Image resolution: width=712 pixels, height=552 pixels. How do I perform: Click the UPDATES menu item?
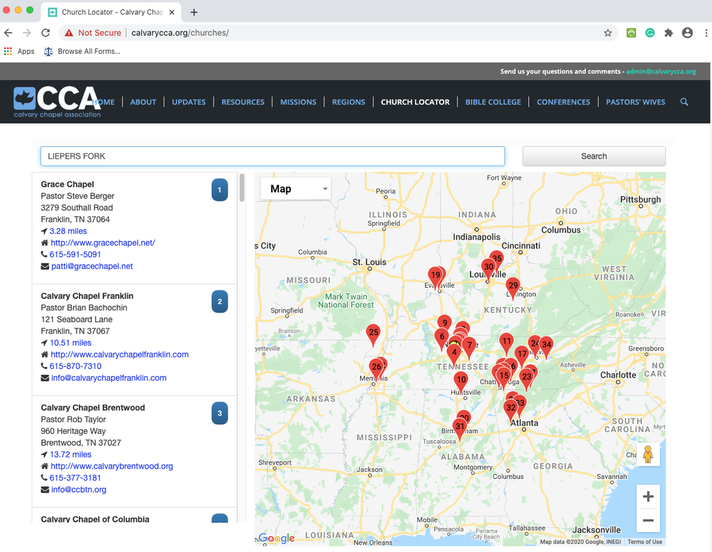pyautogui.click(x=188, y=102)
